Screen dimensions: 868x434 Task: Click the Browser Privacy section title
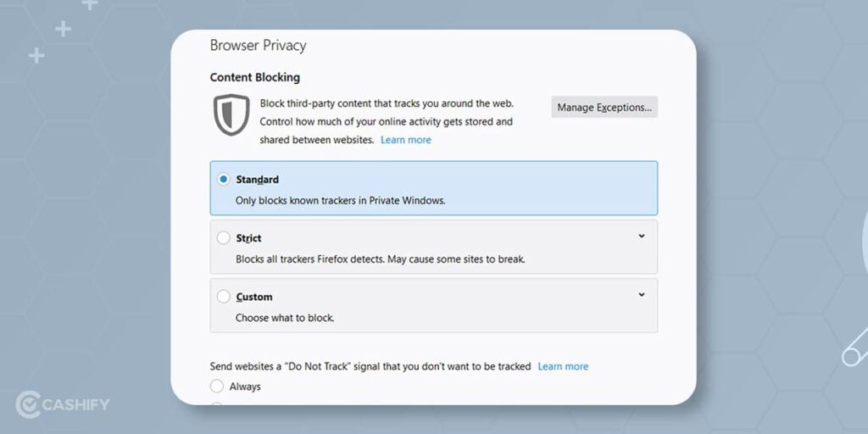click(258, 46)
